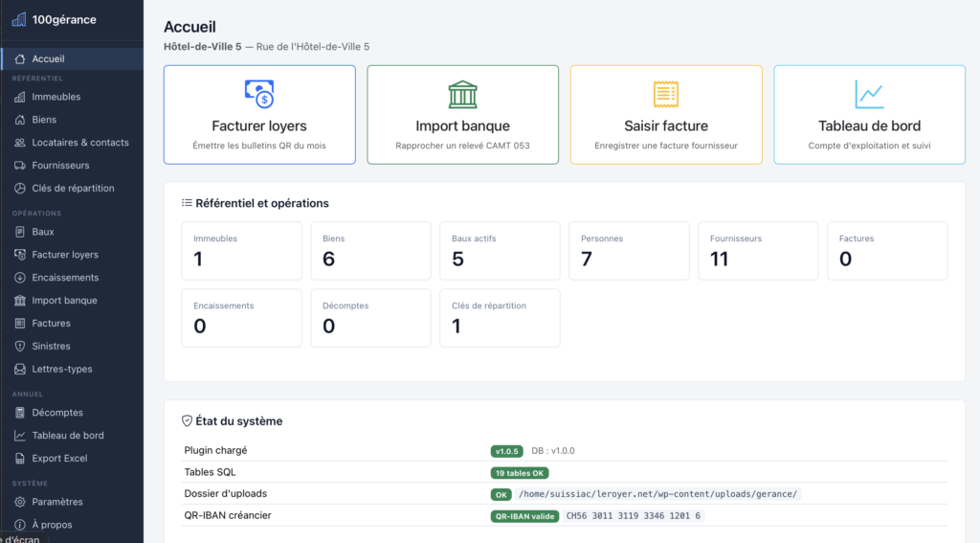Click the Clés de répartition pie icon
980x543 pixels.
pyautogui.click(x=20, y=188)
